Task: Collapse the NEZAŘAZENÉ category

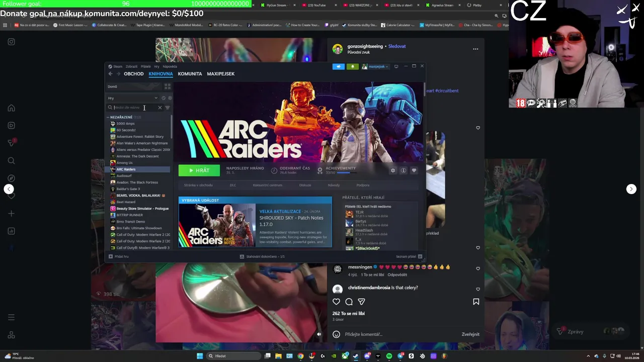Action: [108, 117]
